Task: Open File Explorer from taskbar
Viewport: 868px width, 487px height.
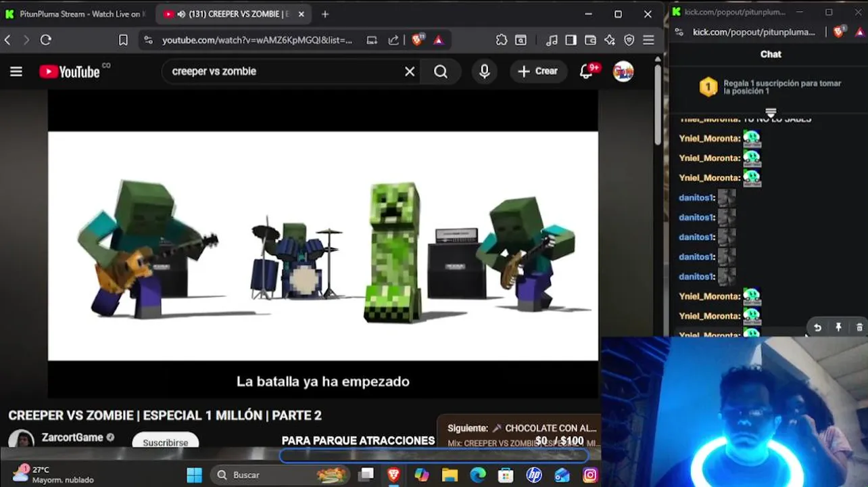Action: tap(450, 476)
